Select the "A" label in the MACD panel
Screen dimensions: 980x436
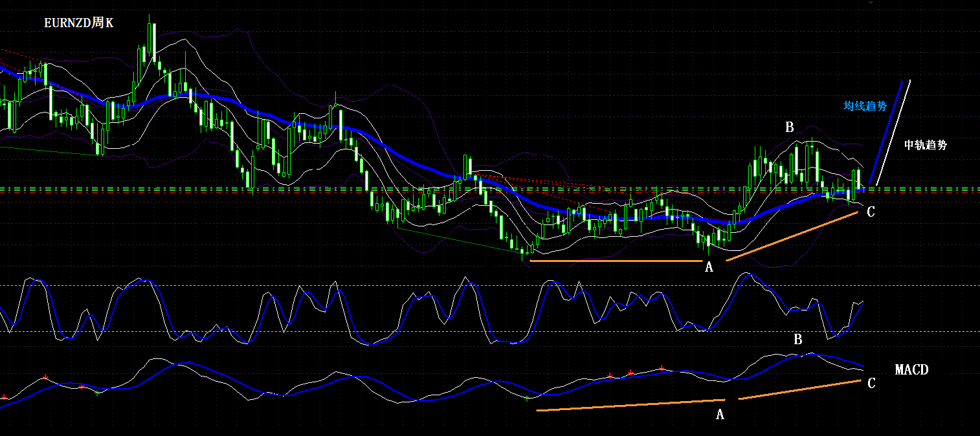coord(720,415)
